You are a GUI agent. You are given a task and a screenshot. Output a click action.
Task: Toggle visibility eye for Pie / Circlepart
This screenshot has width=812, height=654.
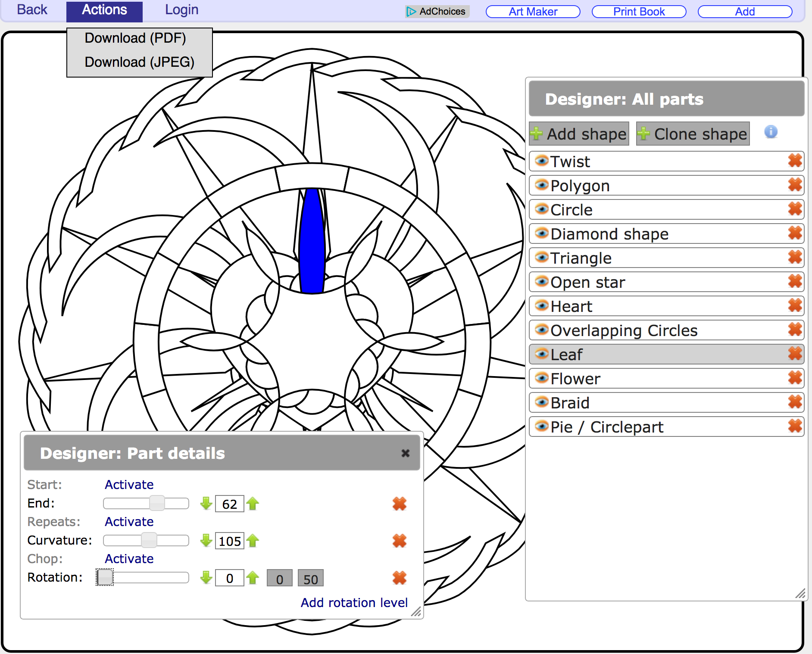pyautogui.click(x=541, y=426)
